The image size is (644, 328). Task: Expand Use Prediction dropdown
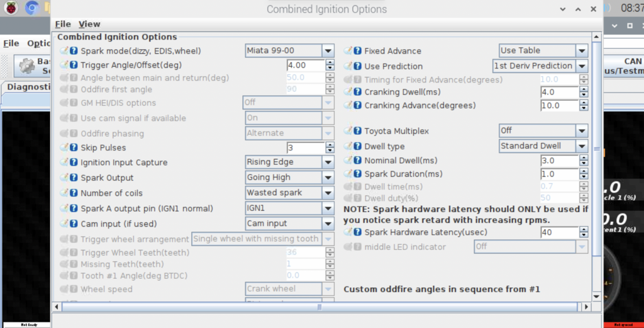click(x=540, y=65)
